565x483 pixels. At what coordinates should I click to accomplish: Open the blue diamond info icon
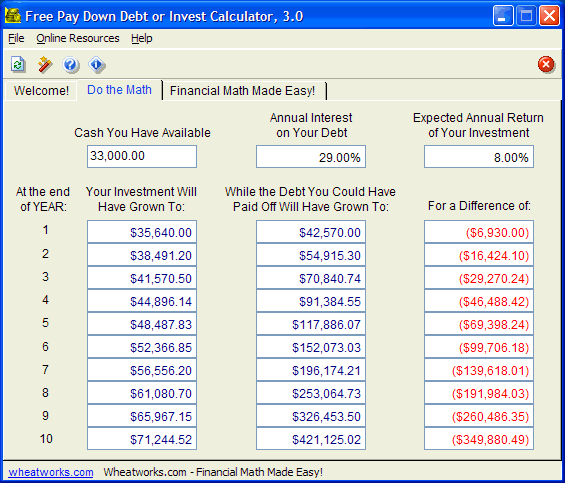click(97, 65)
